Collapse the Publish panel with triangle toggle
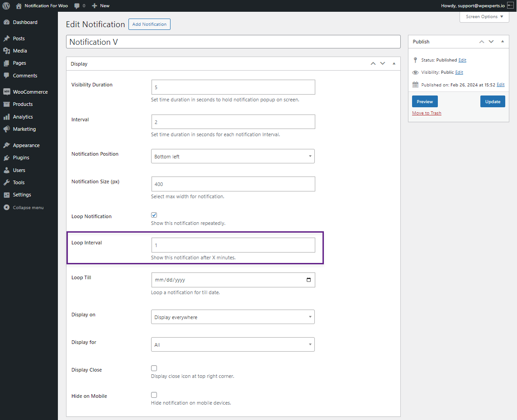Viewport: 517px width, 420px height. (x=503, y=42)
